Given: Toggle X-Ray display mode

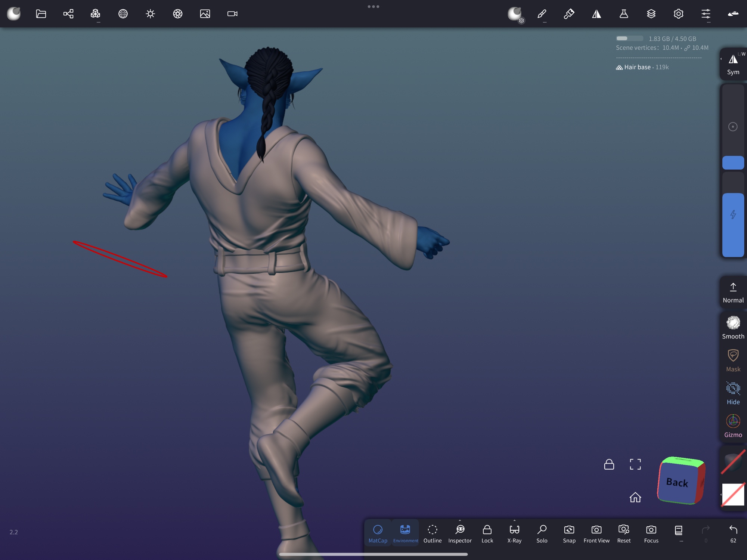Looking at the screenshot, I should 514,533.
